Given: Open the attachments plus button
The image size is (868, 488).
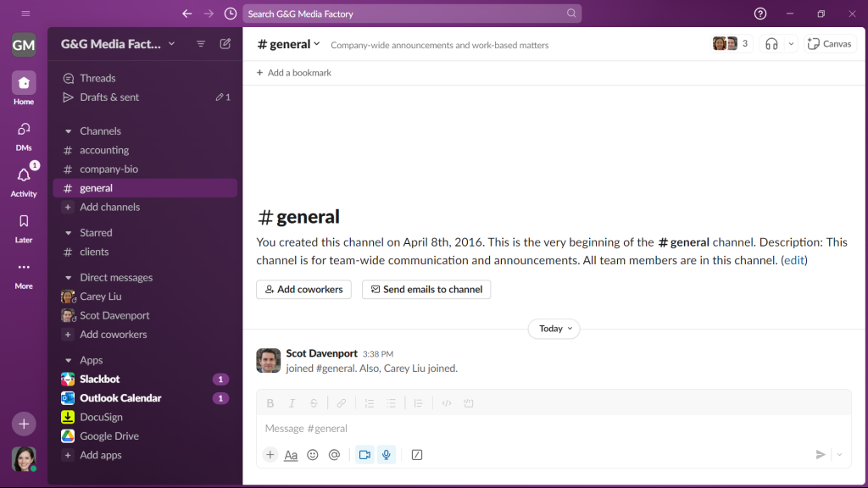Looking at the screenshot, I should [x=270, y=455].
